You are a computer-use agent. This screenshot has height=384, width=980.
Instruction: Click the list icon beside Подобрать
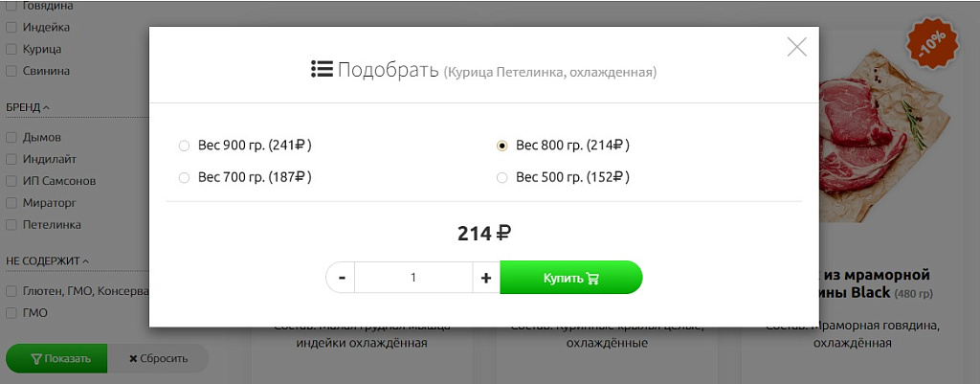[x=321, y=69]
